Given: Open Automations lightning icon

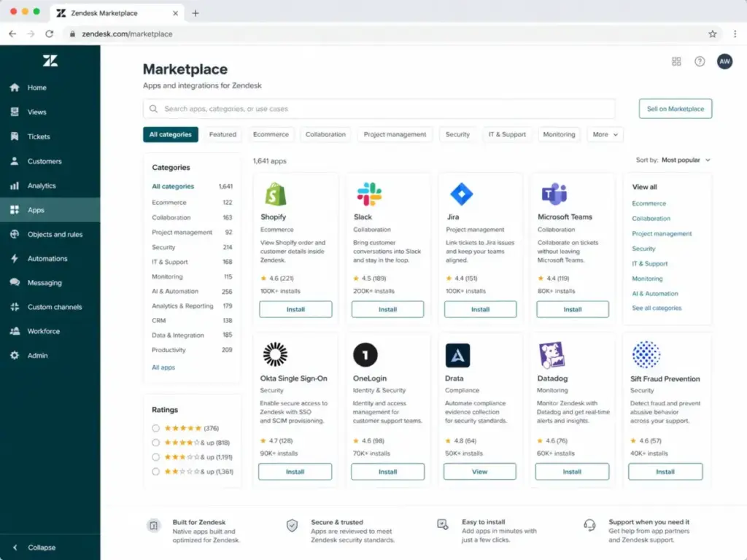Looking at the screenshot, I should click(15, 259).
